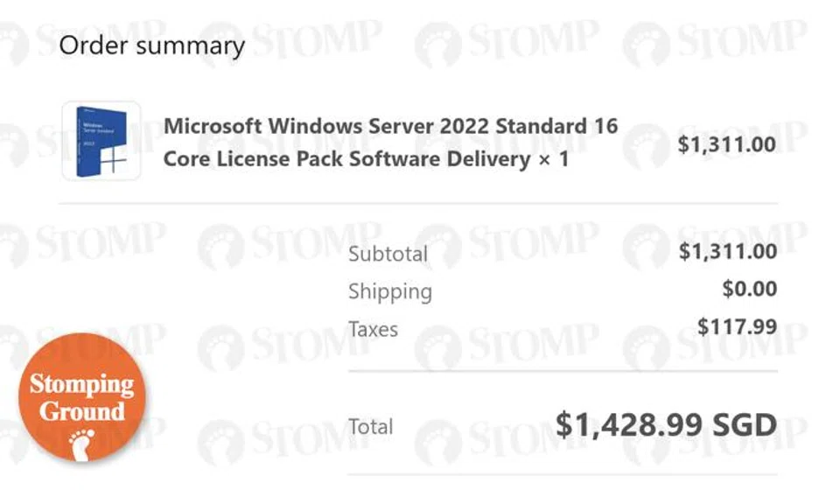The height and width of the screenshot is (504, 840).
Task: Click the Subtotal label
Action: click(x=388, y=254)
